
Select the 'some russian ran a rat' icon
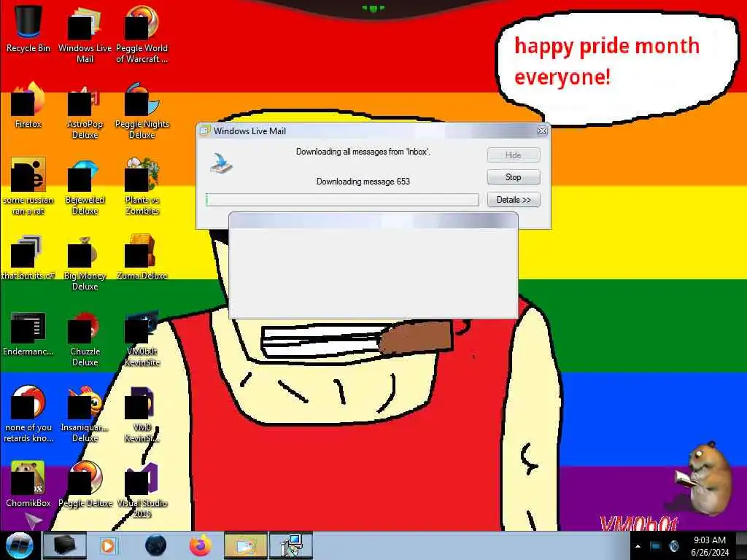point(28,186)
